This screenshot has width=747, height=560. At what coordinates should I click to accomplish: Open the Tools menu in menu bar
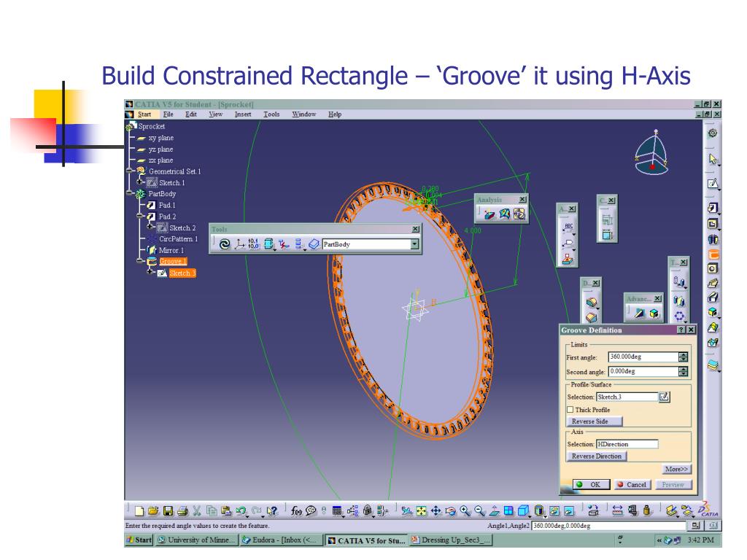tap(271, 114)
